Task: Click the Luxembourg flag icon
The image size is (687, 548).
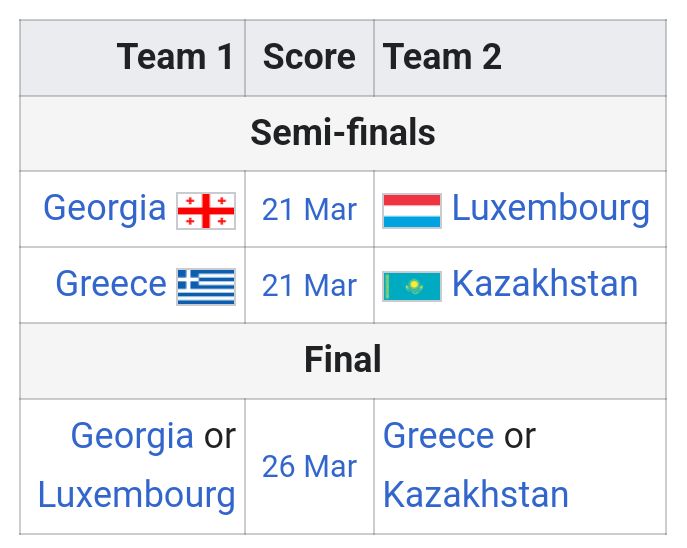Action: pyautogui.click(x=412, y=211)
